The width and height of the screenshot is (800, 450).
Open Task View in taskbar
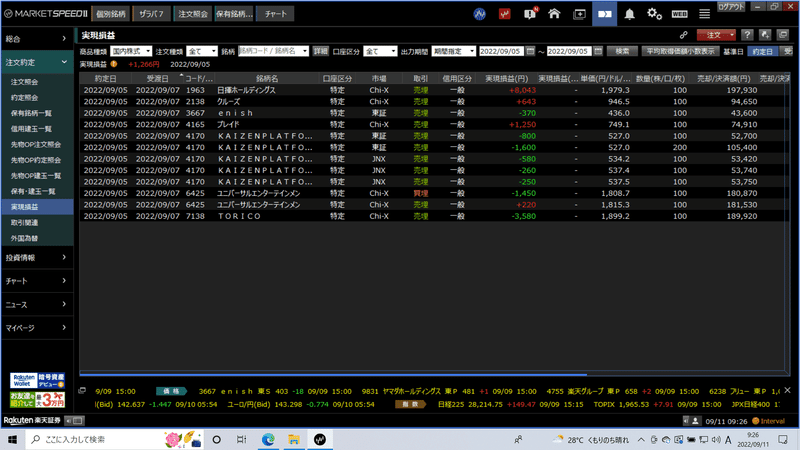pyautogui.click(x=241, y=439)
